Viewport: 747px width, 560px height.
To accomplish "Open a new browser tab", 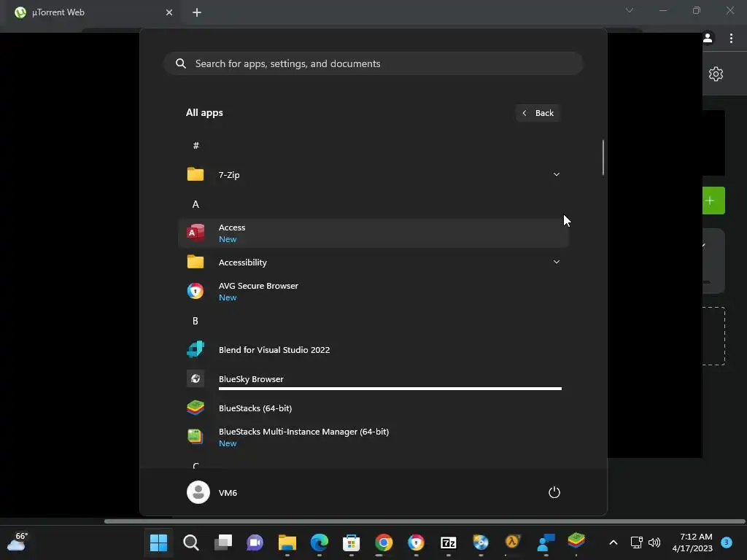I will 197,12.
